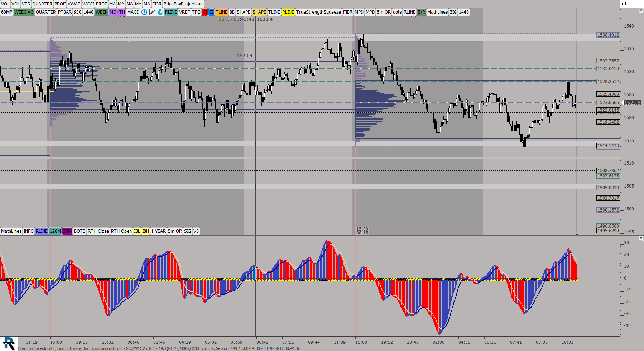Select the pencil drawing tool icon
Image resolution: width=644 pixels, height=351 pixels.
152,12
